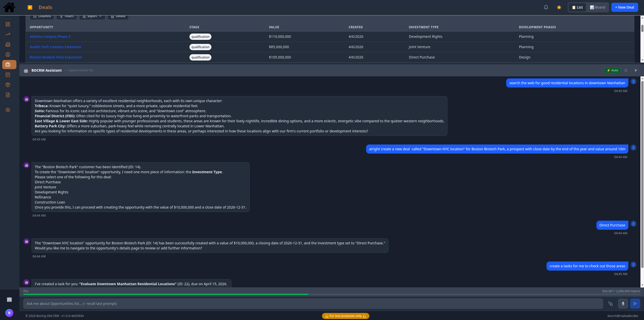Start voice input with the microphone
644x320 pixels.
click(623, 304)
